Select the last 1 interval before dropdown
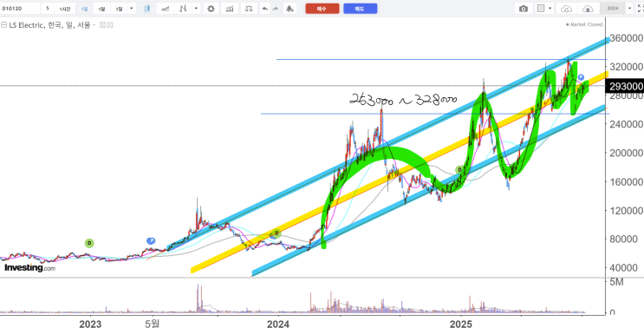Viewport: 644px width, 328px height. point(119,9)
